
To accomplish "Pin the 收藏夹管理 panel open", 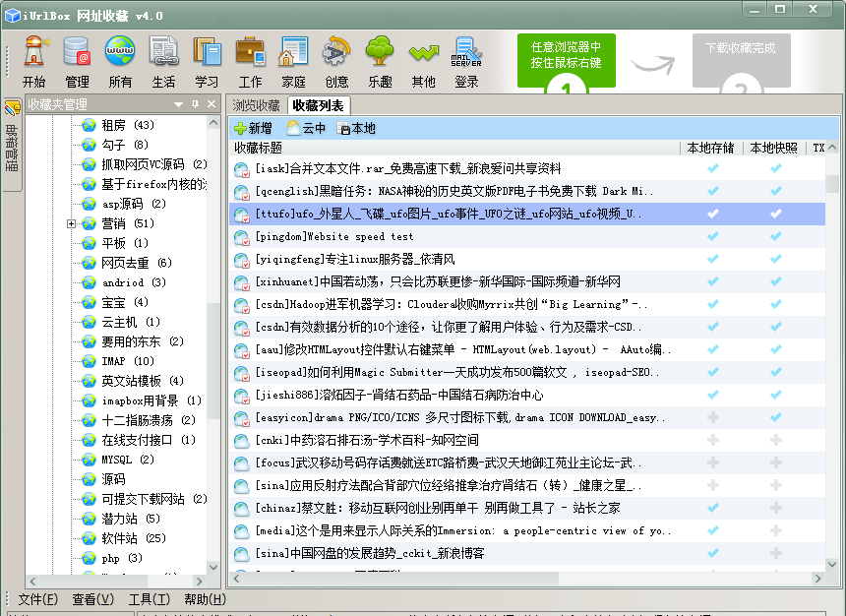I will tap(194, 104).
